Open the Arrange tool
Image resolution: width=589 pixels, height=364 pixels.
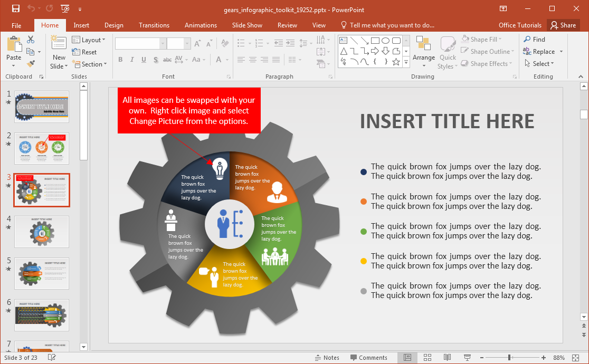tap(423, 52)
